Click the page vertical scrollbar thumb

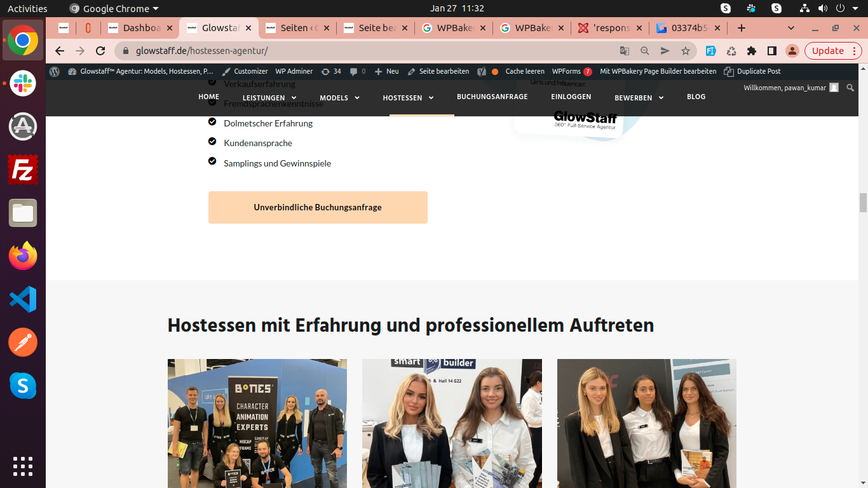click(x=863, y=203)
